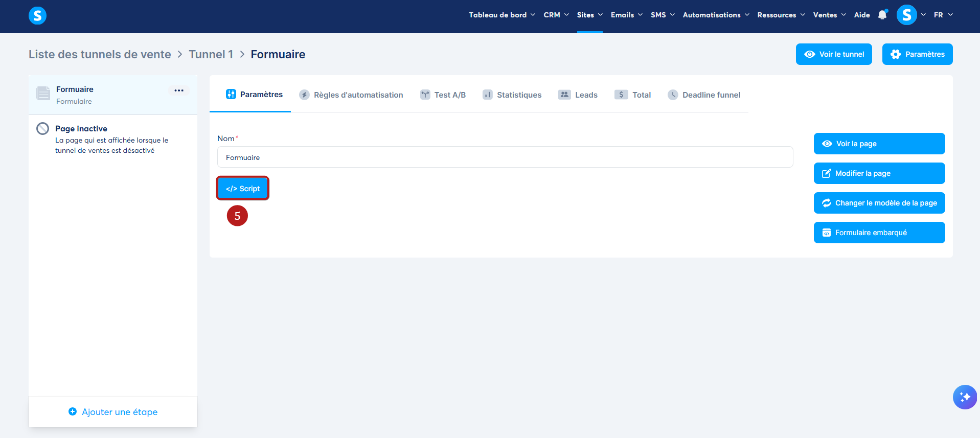Click into the Nom input field

click(505, 157)
